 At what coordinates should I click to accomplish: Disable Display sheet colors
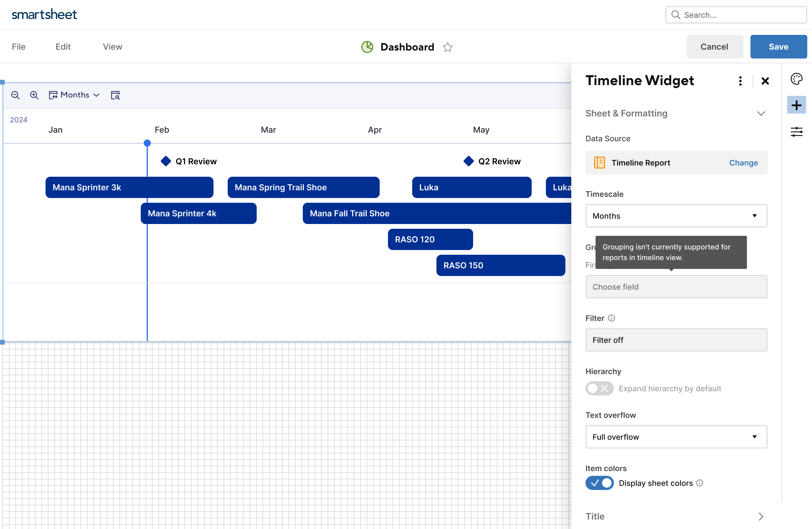click(599, 483)
